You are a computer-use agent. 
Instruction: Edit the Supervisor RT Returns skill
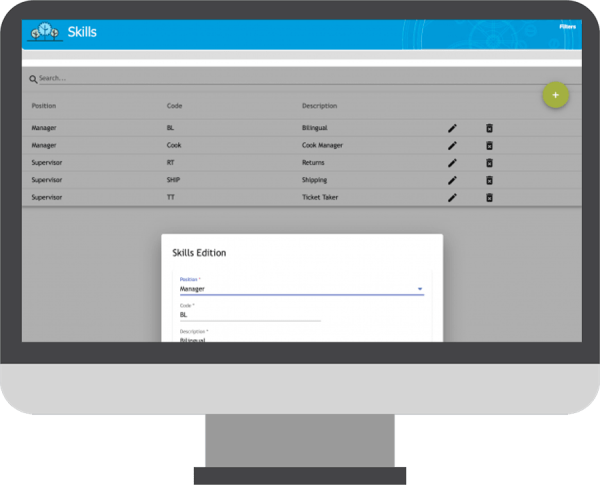452,162
